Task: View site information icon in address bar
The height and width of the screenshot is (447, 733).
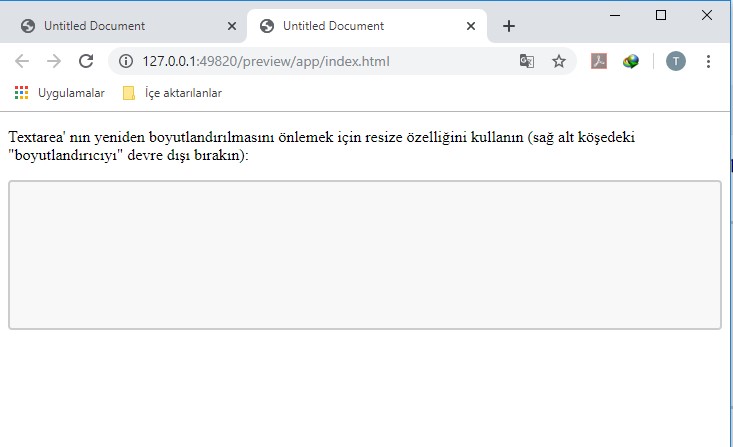Action: (126, 61)
